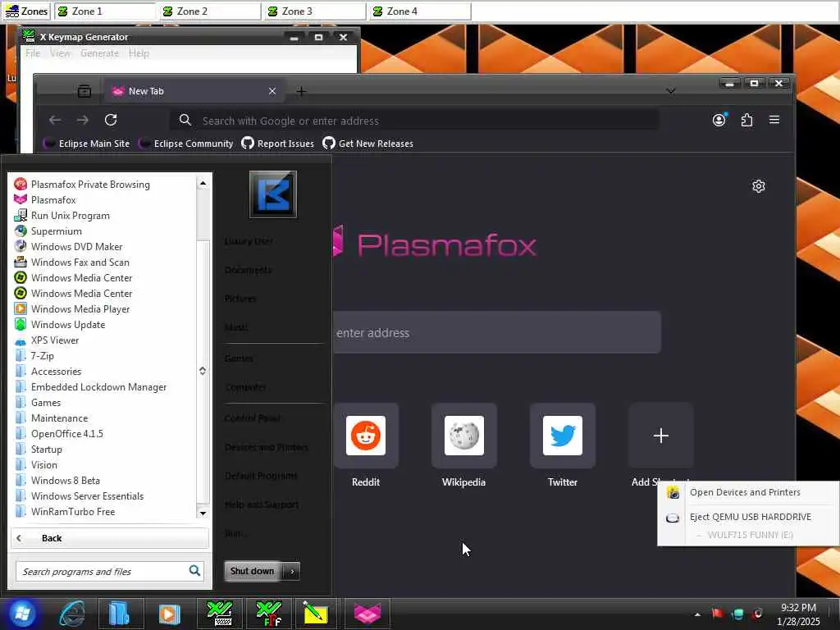
Task: Click the user account picture in Start menu
Action: pyautogui.click(x=272, y=194)
